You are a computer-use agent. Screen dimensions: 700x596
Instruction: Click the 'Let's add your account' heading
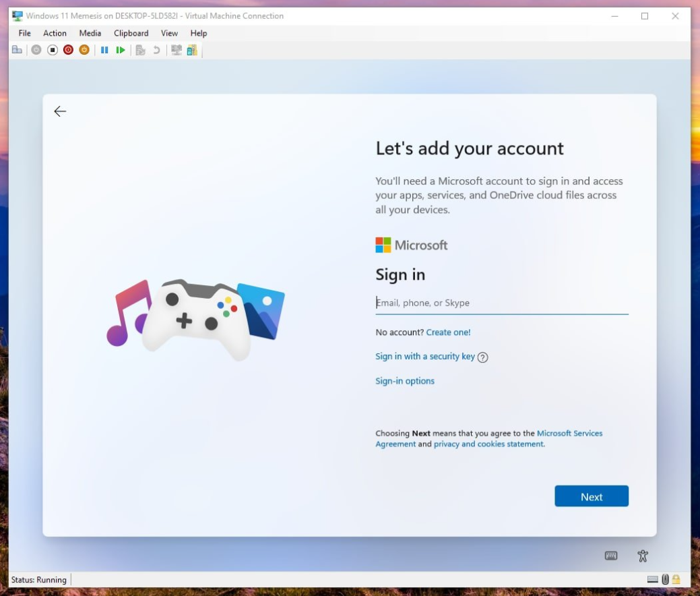[x=470, y=148]
